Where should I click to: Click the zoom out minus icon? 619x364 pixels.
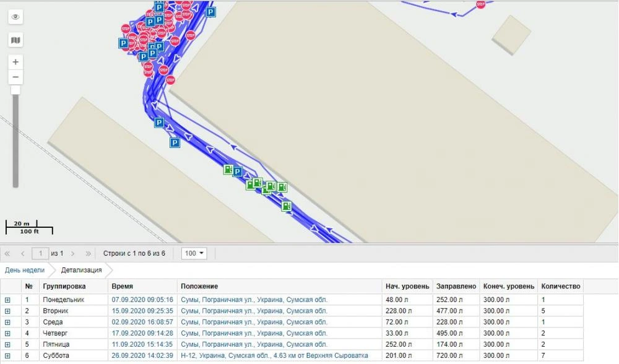[x=15, y=77]
